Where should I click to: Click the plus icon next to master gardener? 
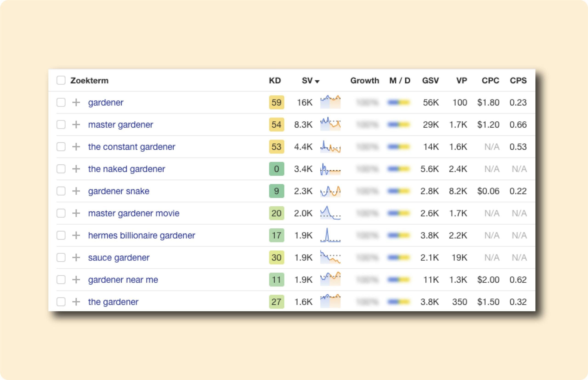76,125
